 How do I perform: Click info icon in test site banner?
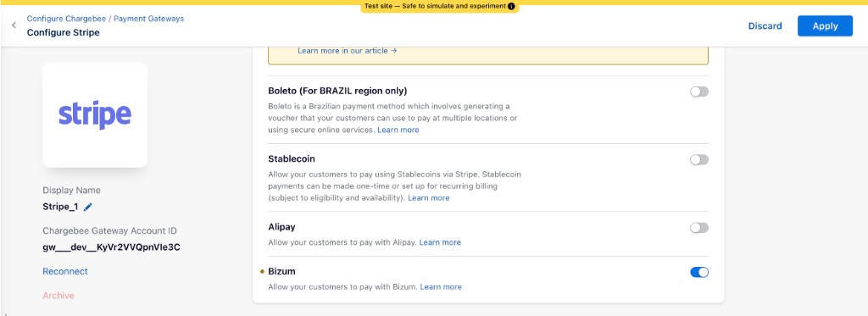coord(511,7)
